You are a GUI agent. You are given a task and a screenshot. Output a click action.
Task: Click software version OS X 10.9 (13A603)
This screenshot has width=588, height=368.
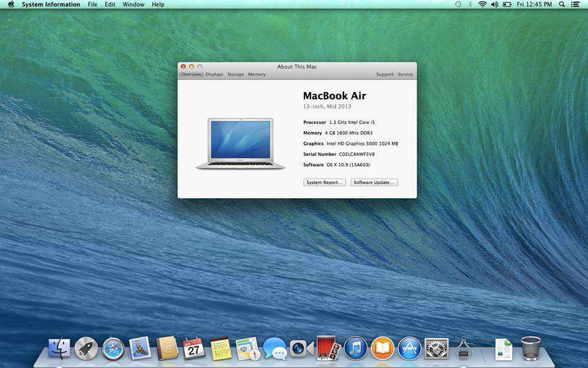[x=348, y=164]
